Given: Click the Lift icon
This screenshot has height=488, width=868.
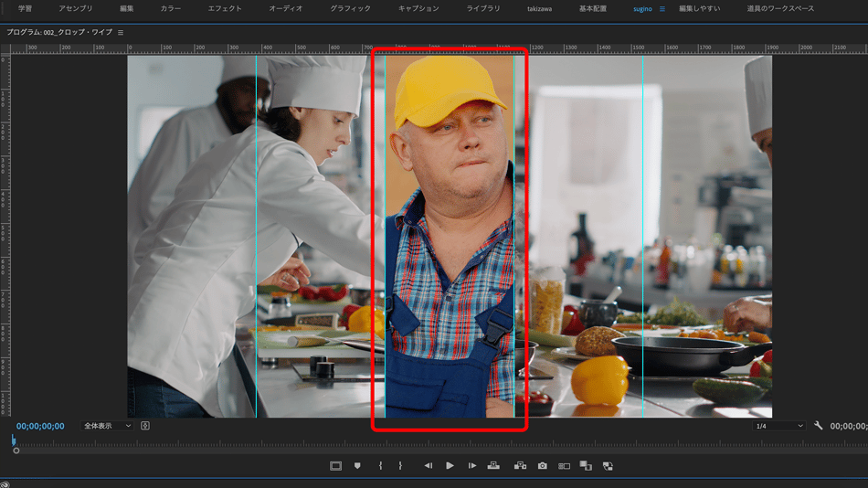Looking at the screenshot, I should click(493, 466).
